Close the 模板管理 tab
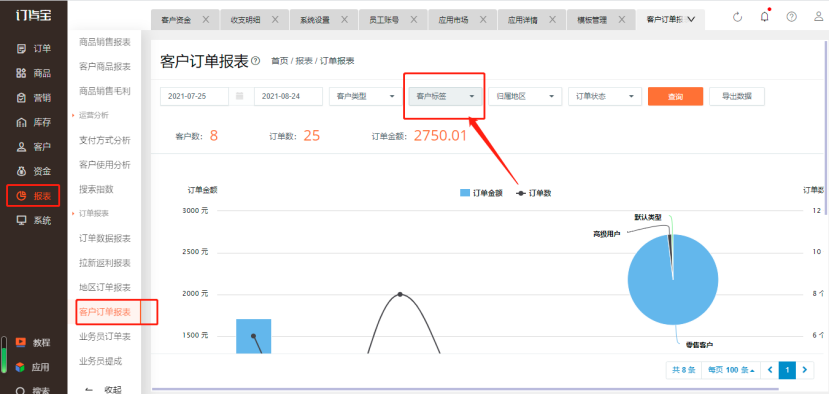The height and width of the screenshot is (394, 829). [x=622, y=20]
